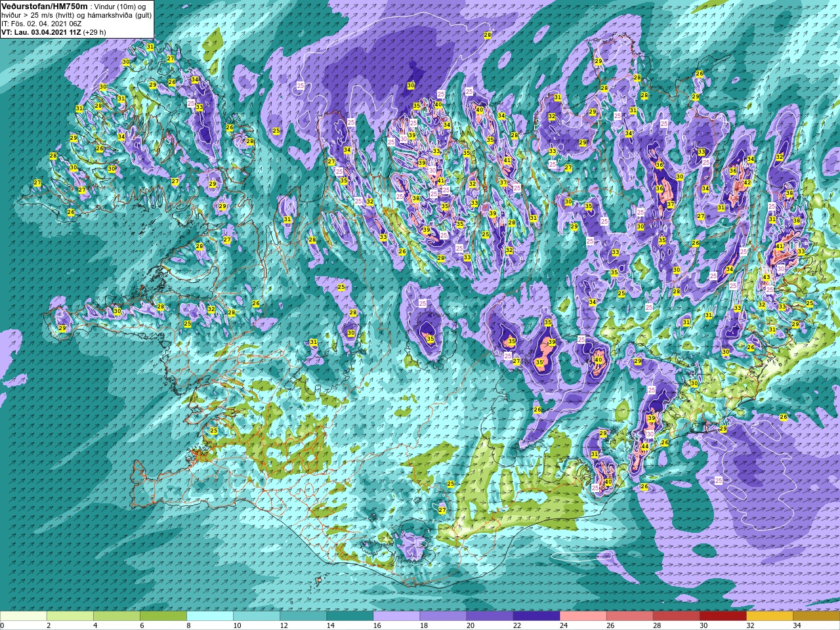Click the 'Vindur (10m) og' description text
This screenshot has width=840, height=630.
click(x=120, y=6)
